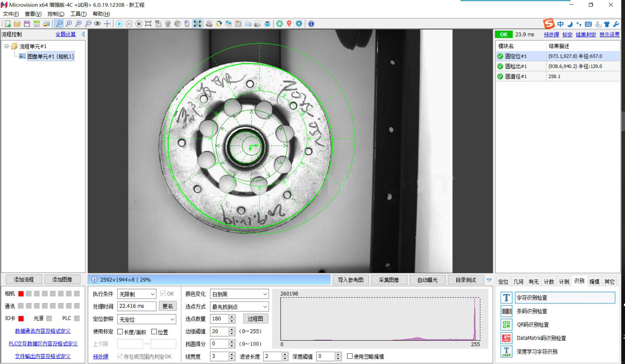Open the 结果判定 link
The height and width of the screenshot is (364, 625).
click(x=586, y=34)
